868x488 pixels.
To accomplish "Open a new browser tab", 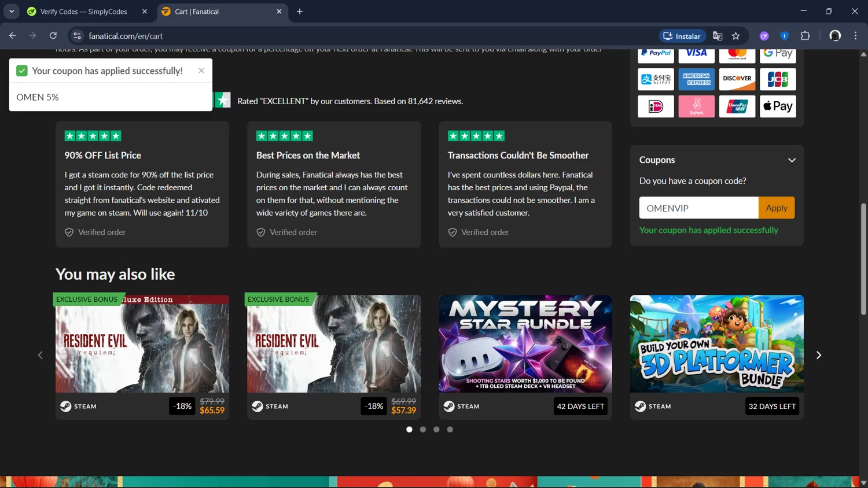I will pyautogui.click(x=300, y=12).
